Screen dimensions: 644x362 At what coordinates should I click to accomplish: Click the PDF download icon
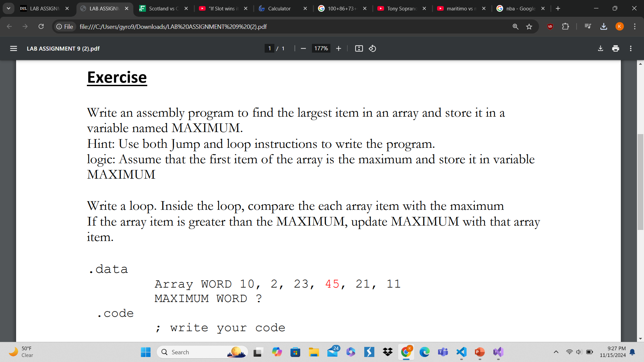click(x=600, y=48)
